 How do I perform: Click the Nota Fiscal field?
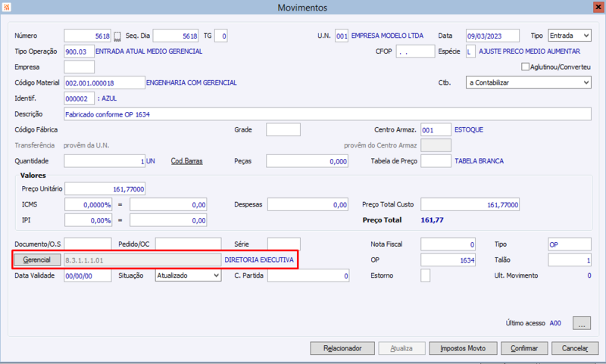point(448,244)
